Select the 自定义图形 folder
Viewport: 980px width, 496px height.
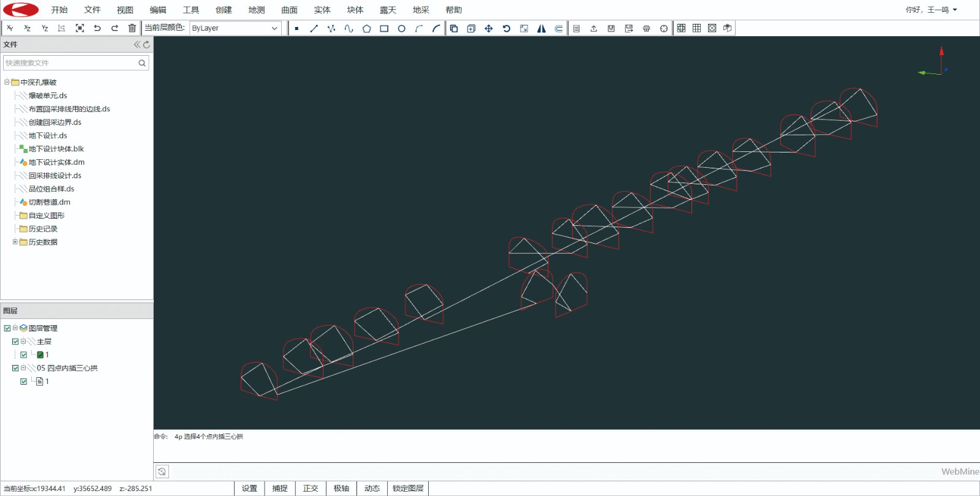tap(47, 216)
